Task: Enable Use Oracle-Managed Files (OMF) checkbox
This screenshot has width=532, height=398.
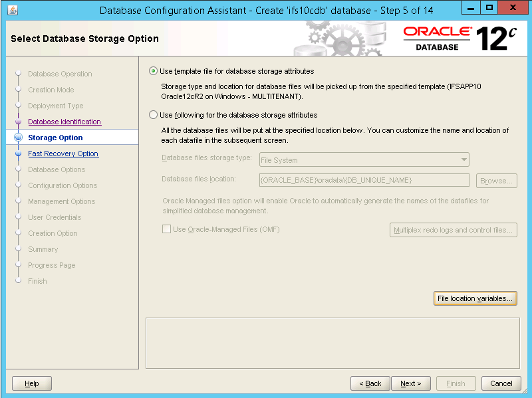Action: pyautogui.click(x=166, y=229)
